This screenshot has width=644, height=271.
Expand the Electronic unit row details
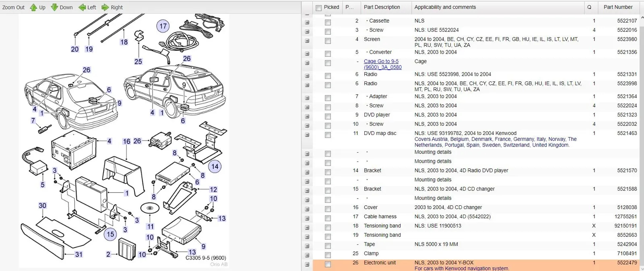pos(307,265)
